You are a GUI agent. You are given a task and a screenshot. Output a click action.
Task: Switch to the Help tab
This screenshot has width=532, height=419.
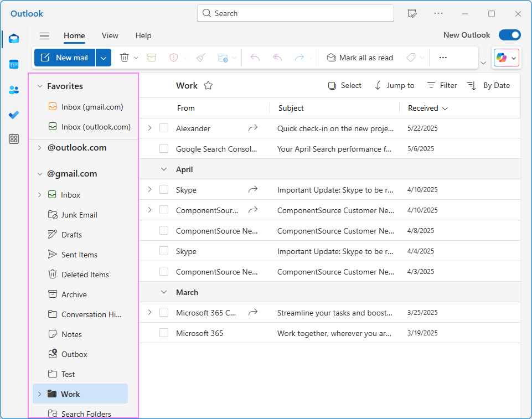coord(143,35)
